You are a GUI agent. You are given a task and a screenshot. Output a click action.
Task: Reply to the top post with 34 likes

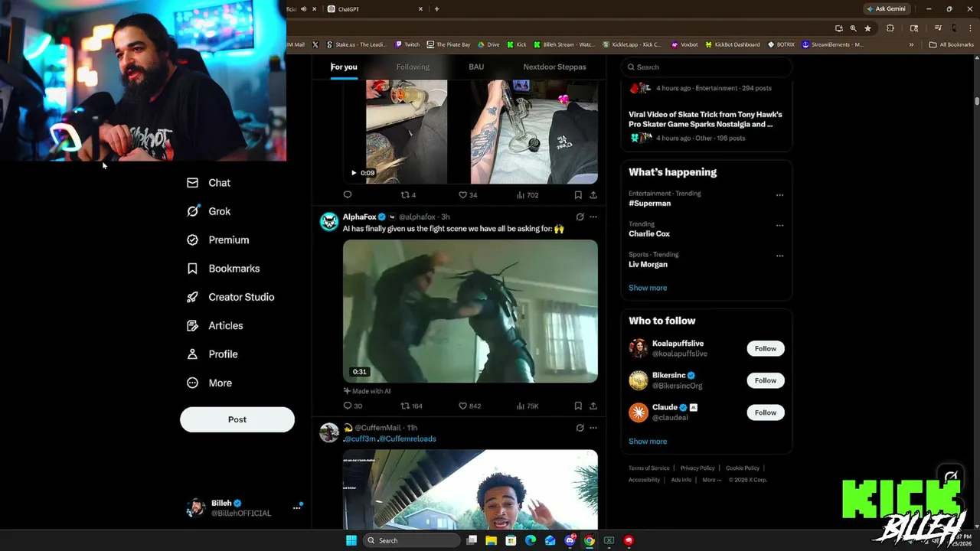tap(348, 195)
